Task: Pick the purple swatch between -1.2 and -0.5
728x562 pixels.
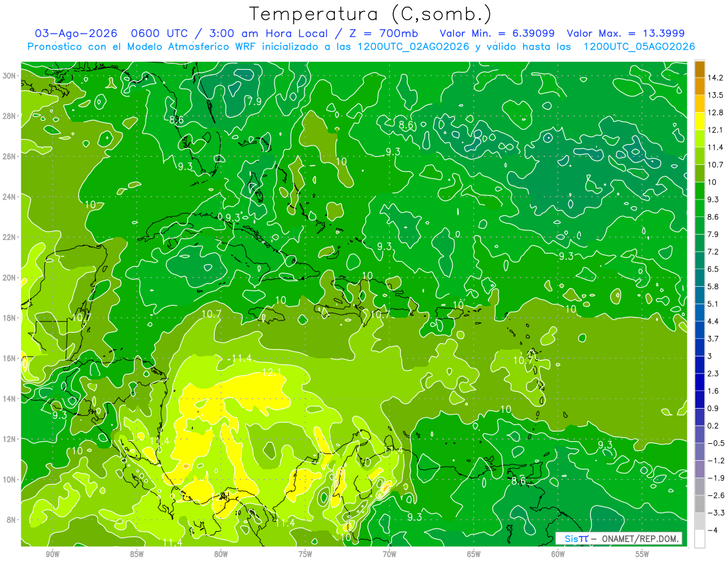Action: pos(699,452)
